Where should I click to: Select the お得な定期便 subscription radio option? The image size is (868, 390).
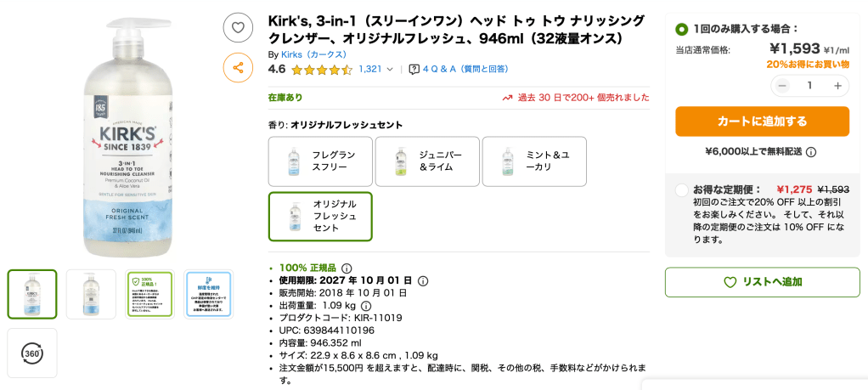pos(681,190)
